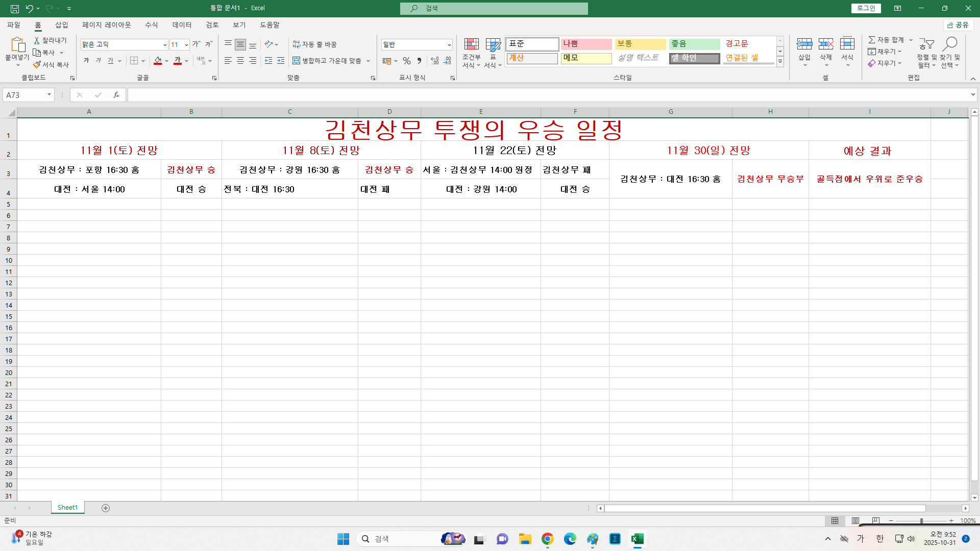Apply the Good (좋음) cell style
Viewport: 980px width, 551px height.
click(694, 44)
